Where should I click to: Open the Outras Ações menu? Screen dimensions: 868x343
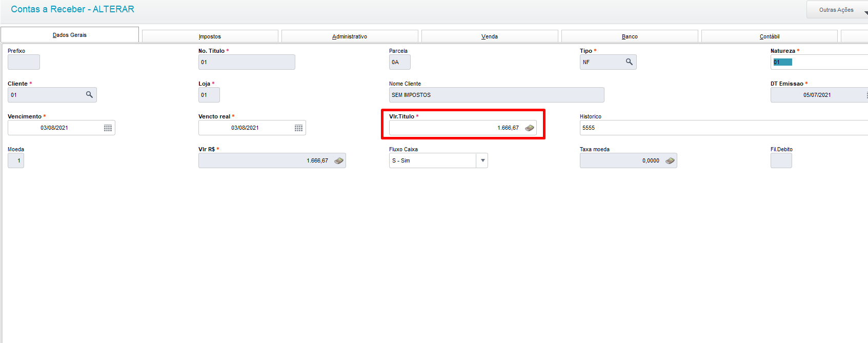(x=837, y=10)
